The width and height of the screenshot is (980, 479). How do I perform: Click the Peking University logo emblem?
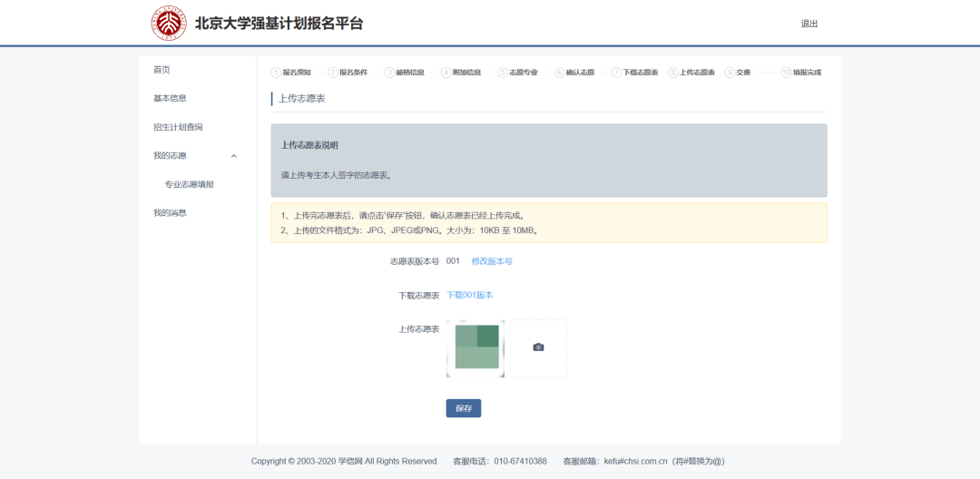pos(169,24)
